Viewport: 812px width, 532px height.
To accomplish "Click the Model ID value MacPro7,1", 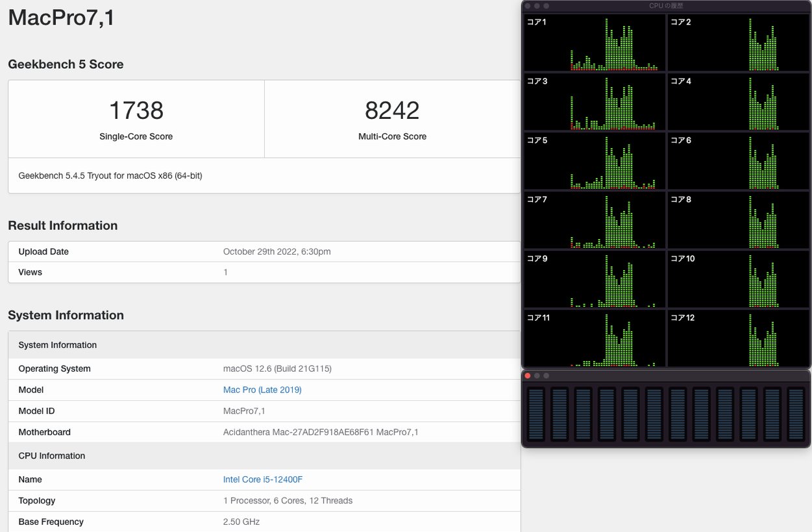I will tap(244, 411).
